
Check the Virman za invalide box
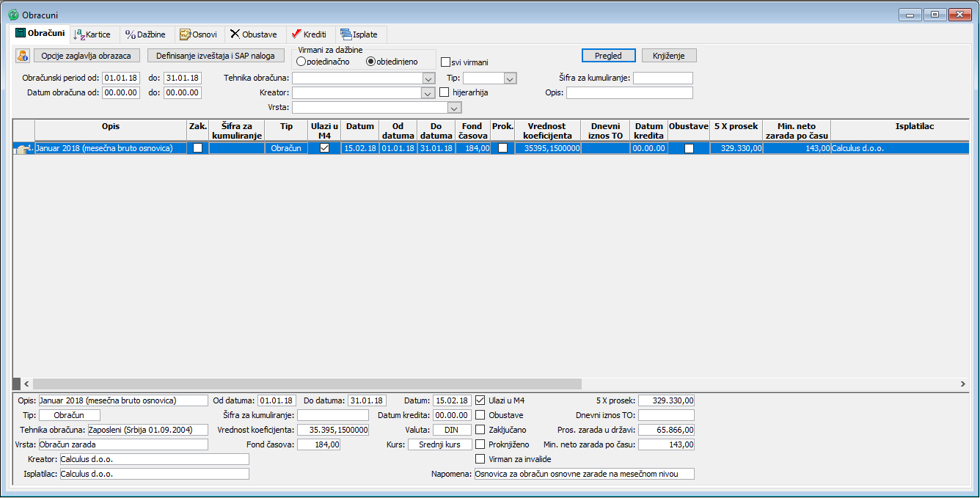[480, 459]
